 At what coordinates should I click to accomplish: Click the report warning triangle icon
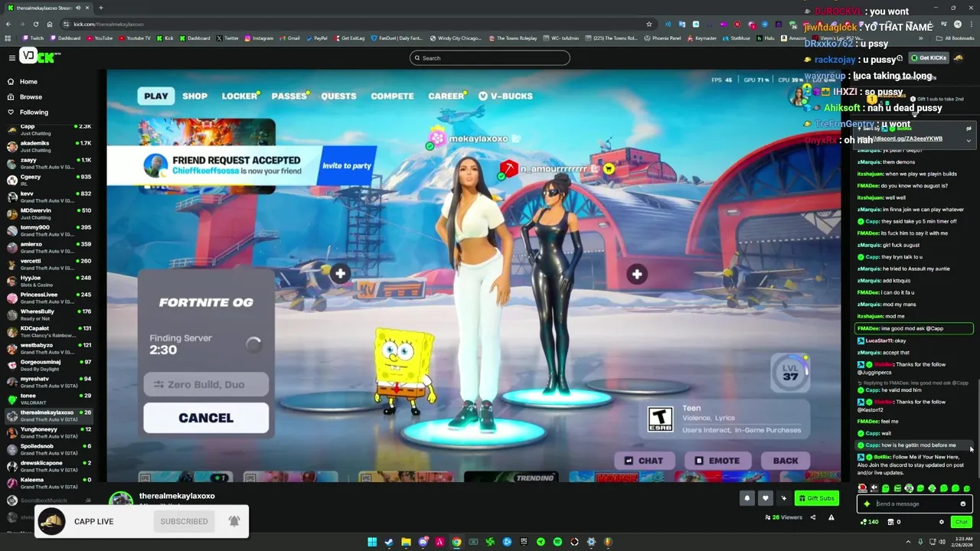pyautogui.click(x=833, y=517)
